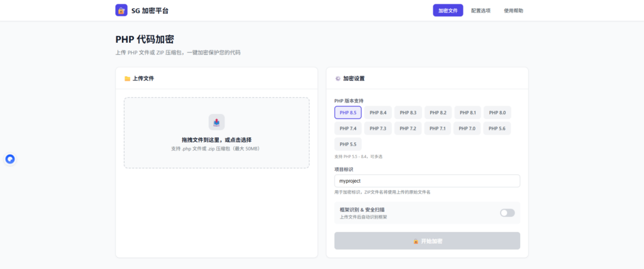This screenshot has height=269, width=644.
Task: Click the text 拖拽文件到这里，或点击选择
Action: 216,140
